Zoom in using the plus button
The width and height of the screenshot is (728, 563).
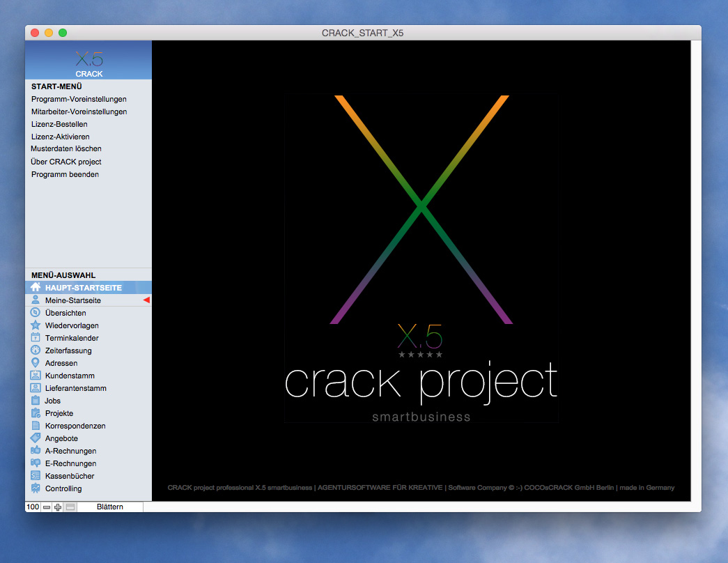(x=58, y=507)
